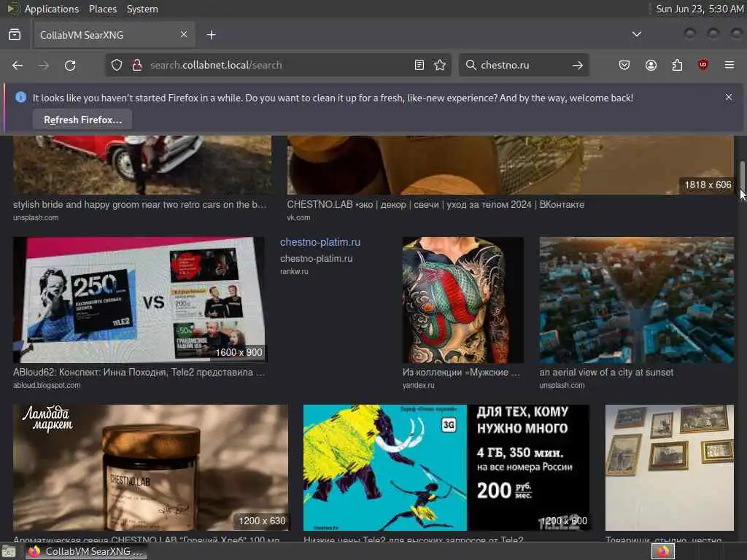The width and height of the screenshot is (747, 560).
Task: Reload the current page
Action: pyautogui.click(x=70, y=65)
